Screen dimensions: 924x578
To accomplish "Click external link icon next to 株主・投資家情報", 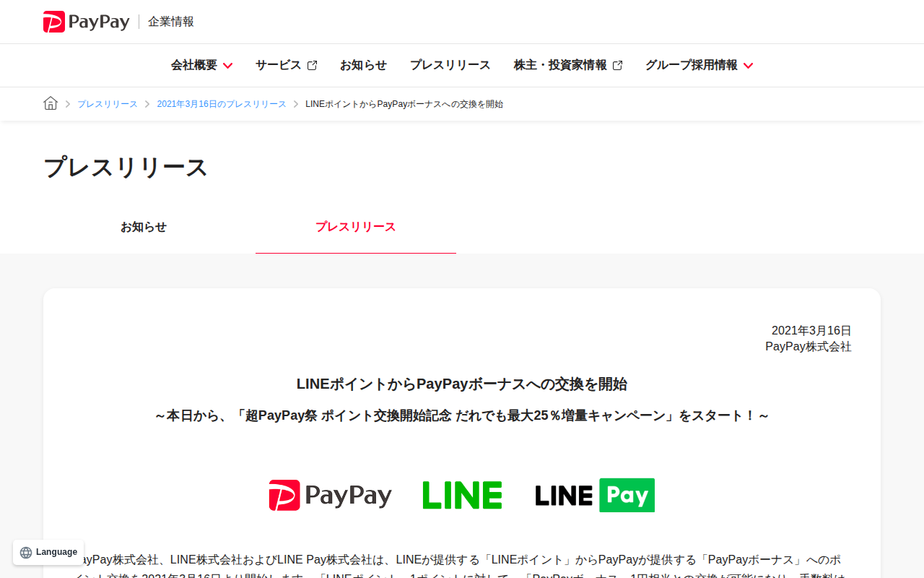I will [x=617, y=66].
